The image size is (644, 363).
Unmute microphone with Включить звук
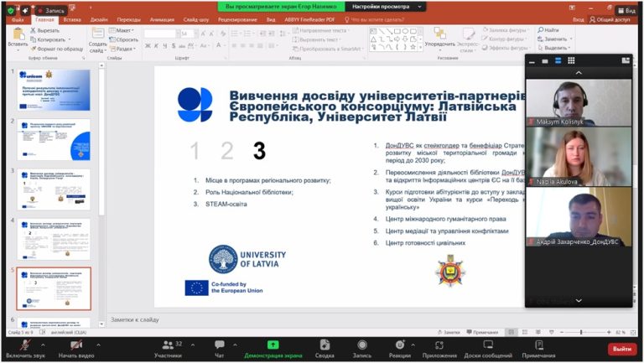25,349
